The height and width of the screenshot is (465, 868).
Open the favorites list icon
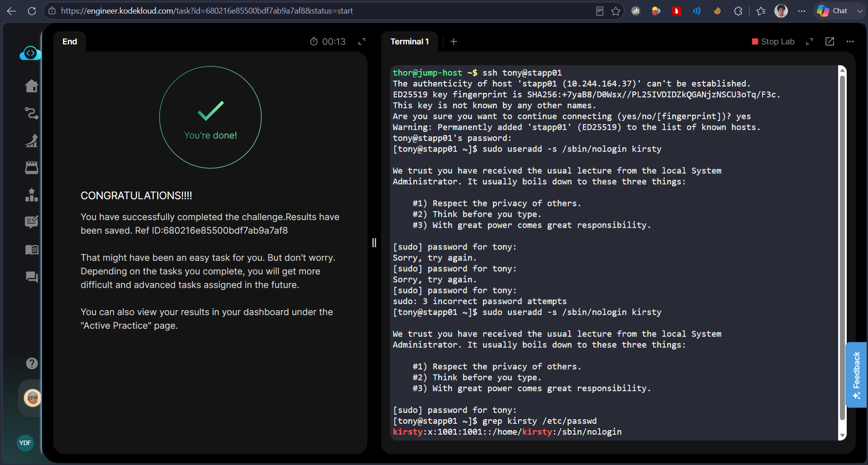click(x=761, y=11)
